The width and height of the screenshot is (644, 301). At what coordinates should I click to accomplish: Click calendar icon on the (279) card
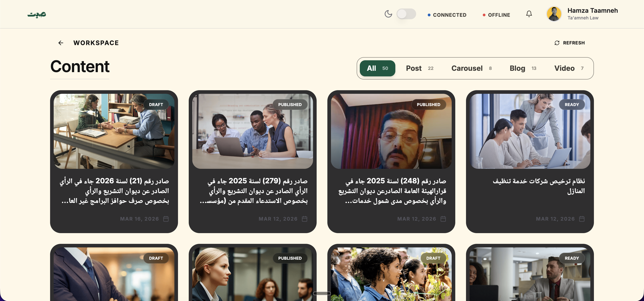(x=305, y=219)
